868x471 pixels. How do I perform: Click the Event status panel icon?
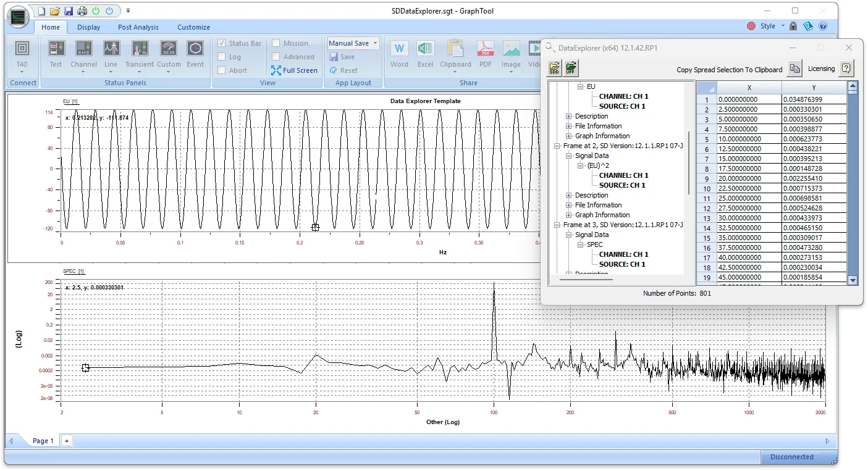(x=195, y=49)
